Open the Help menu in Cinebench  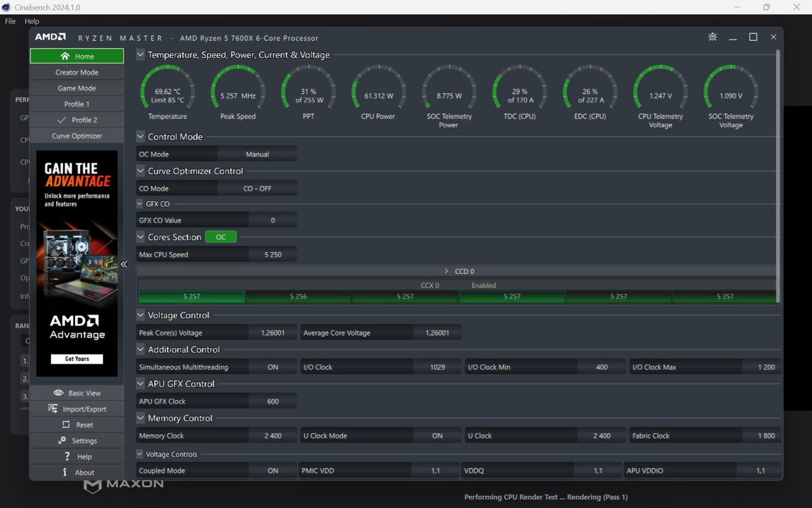(x=32, y=21)
